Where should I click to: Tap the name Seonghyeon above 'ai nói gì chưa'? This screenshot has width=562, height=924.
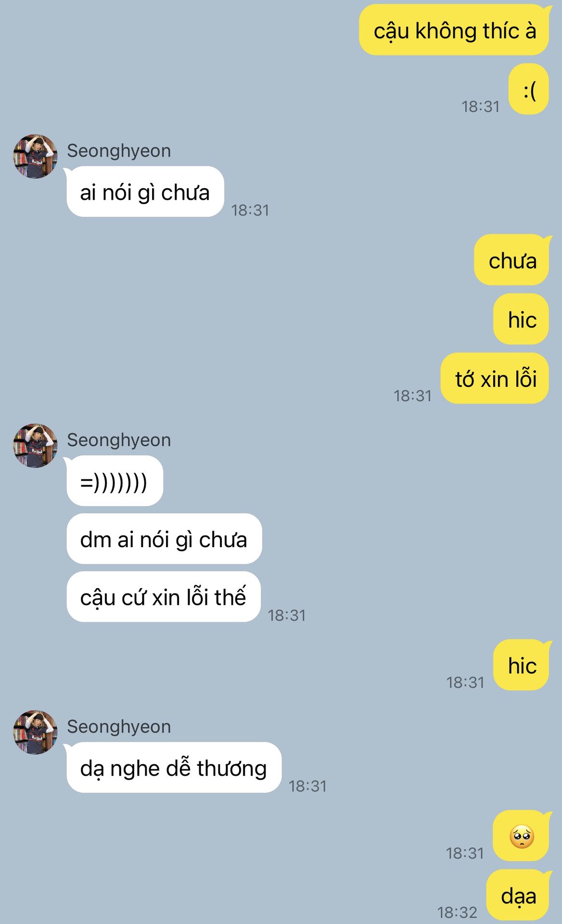coord(119,151)
